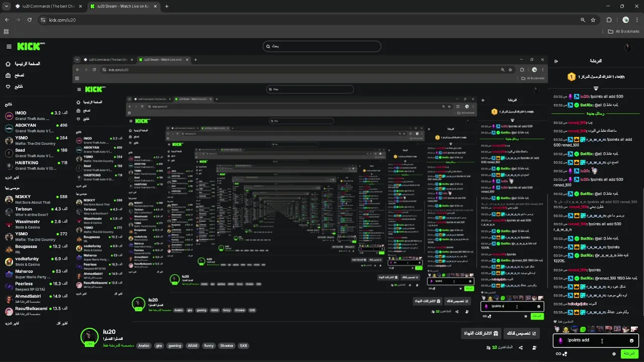Open the iu20 streamer avatar below video
Image resolution: width=644 pixels, height=362 pixels.
tap(90, 337)
